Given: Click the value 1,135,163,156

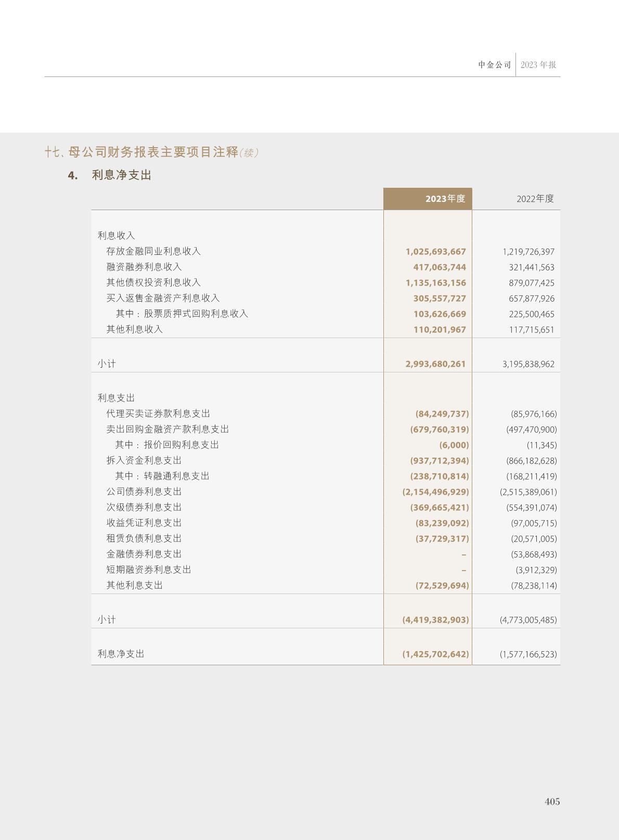Looking at the screenshot, I should (x=435, y=283).
